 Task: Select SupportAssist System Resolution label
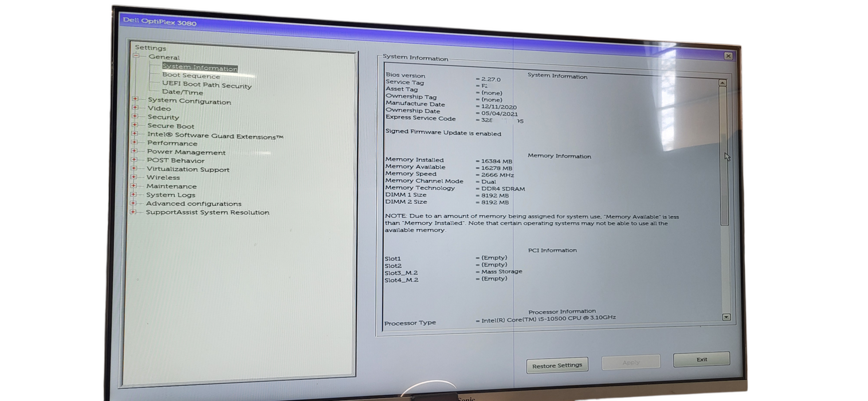(x=207, y=212)
